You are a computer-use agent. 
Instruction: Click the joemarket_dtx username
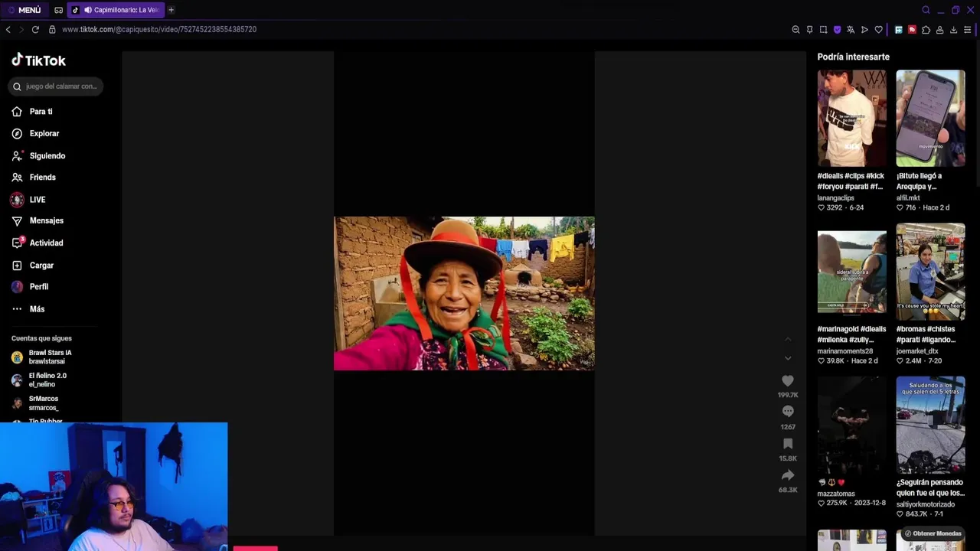click(917, 351)
